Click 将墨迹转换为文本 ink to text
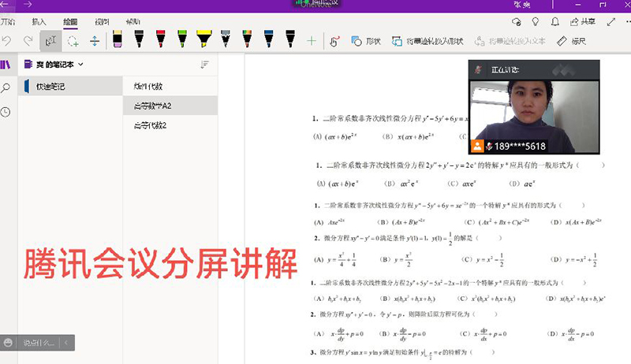 (x=510, y=41)
